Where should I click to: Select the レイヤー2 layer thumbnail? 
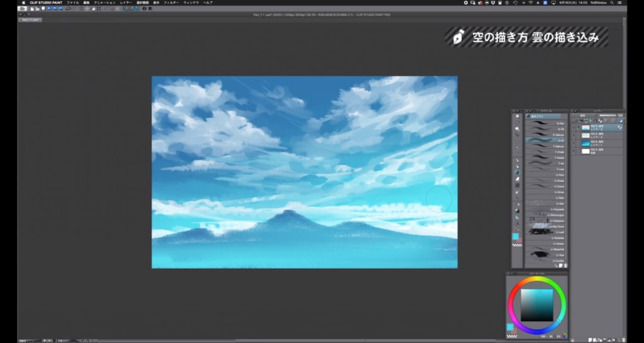click(x=586, y=135)
